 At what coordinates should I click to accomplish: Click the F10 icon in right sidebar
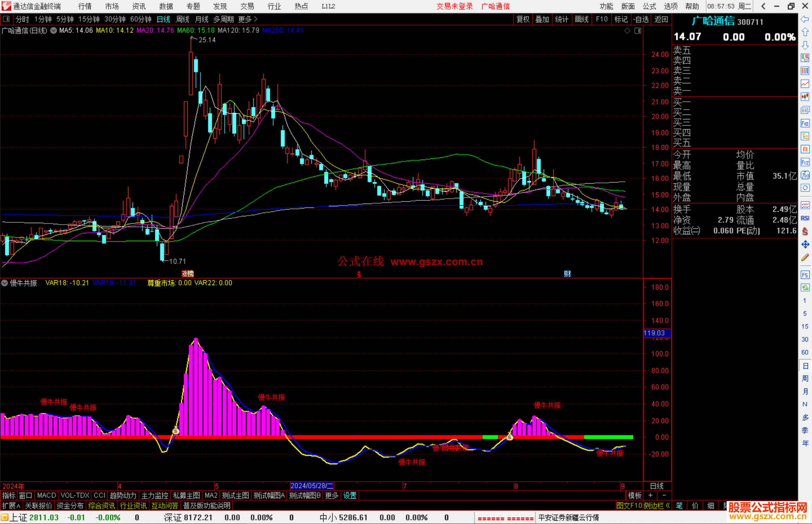(x=805, y=124)
